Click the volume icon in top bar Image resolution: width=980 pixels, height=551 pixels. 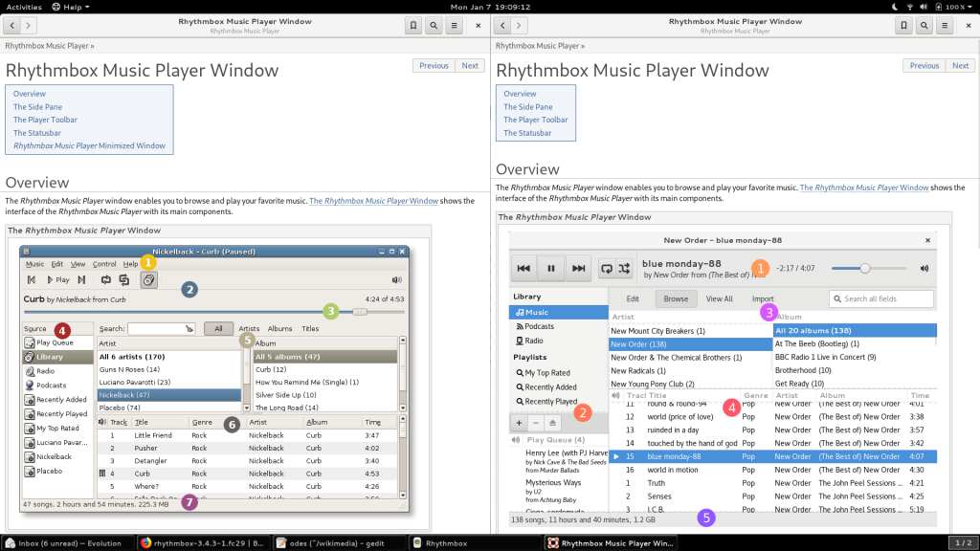pyautogui.click(x=924, y=7)
